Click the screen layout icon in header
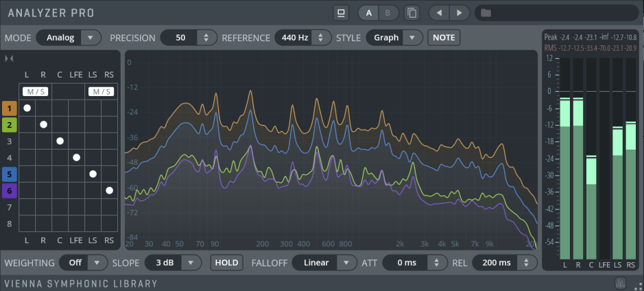 [x=340, y=13]
